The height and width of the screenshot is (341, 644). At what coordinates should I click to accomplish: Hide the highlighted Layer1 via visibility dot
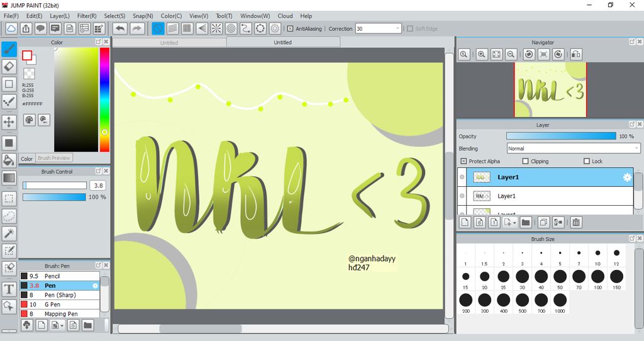point(462,177)
